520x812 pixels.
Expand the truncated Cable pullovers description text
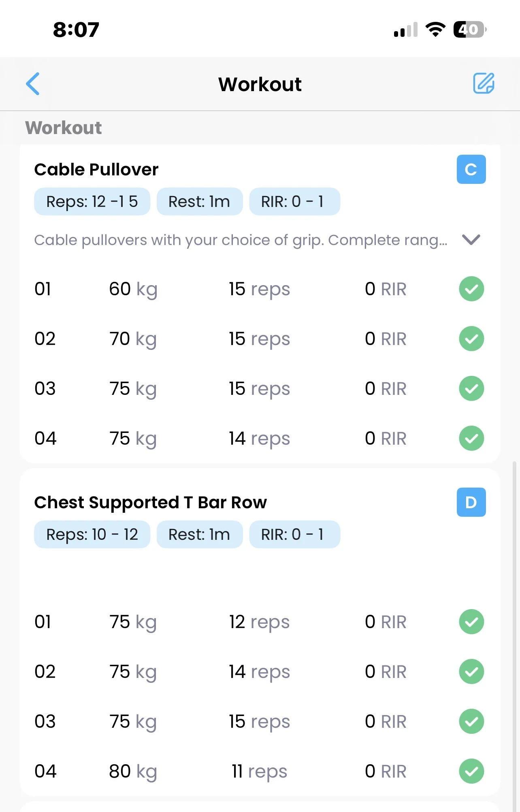241,240
